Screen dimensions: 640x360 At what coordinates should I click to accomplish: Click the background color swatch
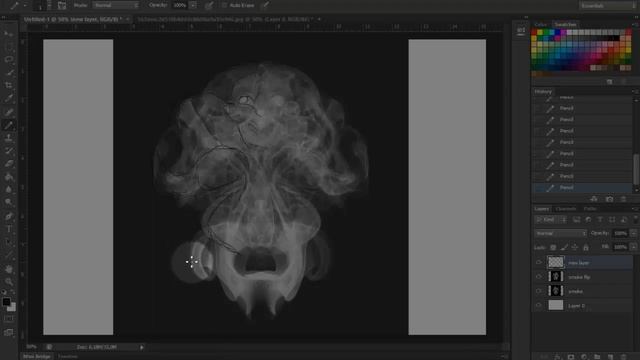click(x=12, y=307)
